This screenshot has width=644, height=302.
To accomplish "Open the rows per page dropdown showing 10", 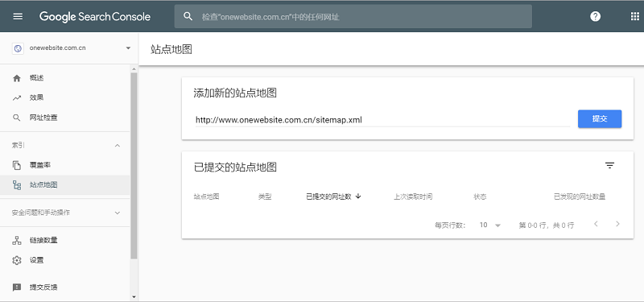I will click(x=490, y=225).
